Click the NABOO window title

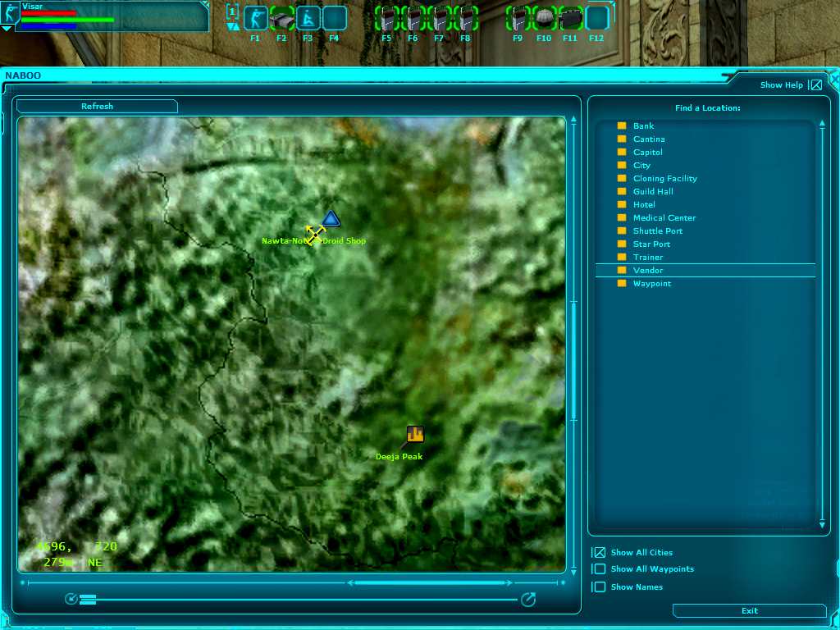pos(23,75)
